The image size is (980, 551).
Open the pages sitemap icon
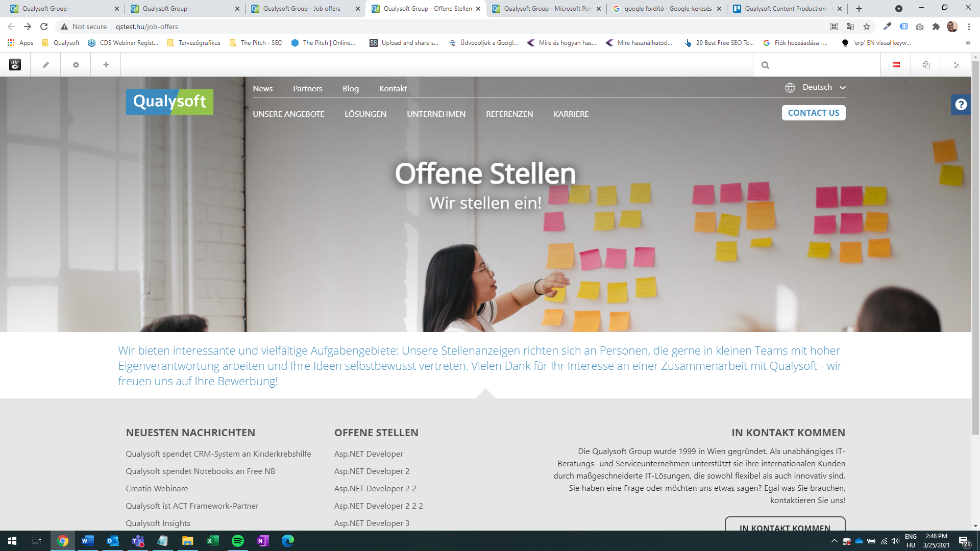coord(926,65)
